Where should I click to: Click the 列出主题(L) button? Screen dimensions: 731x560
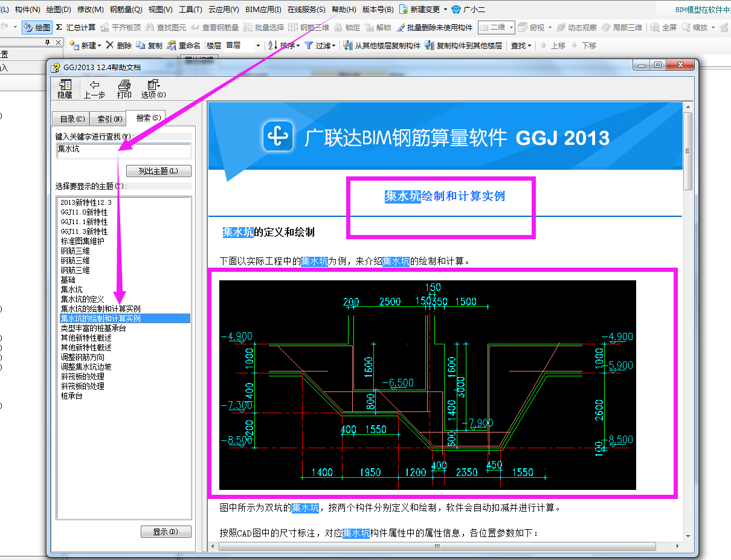tap(158, 171)
